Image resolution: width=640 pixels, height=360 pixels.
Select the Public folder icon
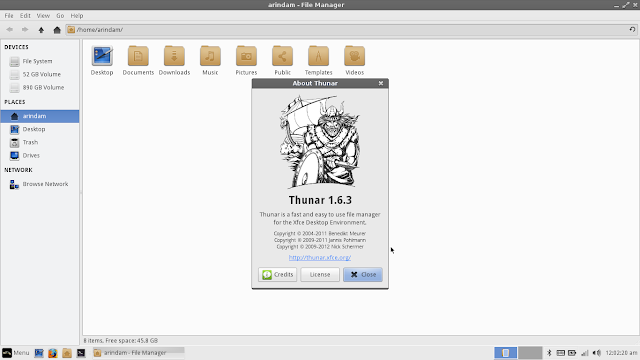click(x=282, y=56)
